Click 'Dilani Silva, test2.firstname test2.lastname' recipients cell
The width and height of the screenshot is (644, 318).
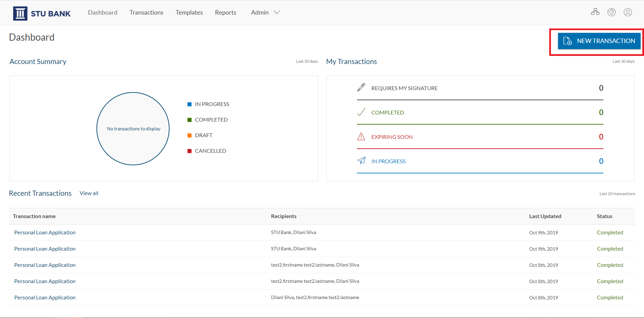(315, 298)
